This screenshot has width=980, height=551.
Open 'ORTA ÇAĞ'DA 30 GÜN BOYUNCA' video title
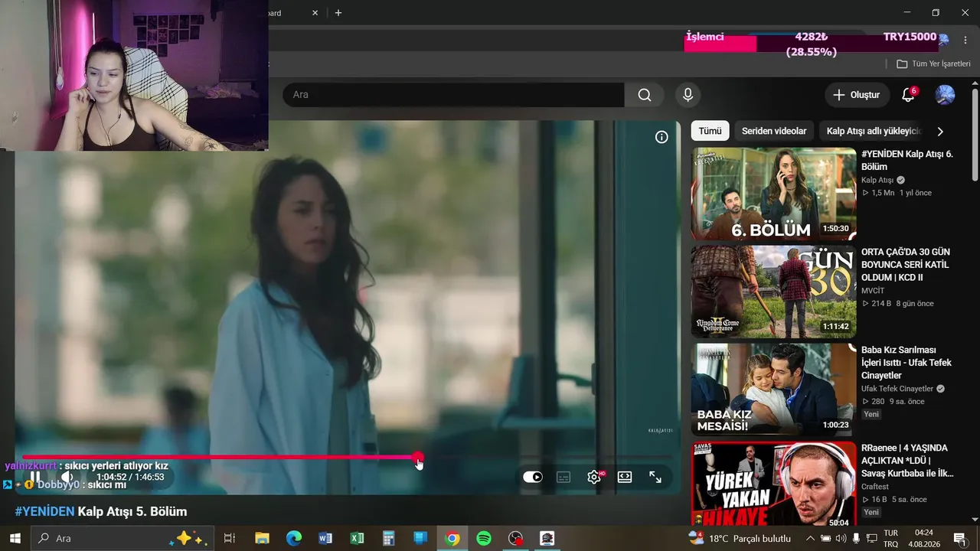(x=906, y=265)
